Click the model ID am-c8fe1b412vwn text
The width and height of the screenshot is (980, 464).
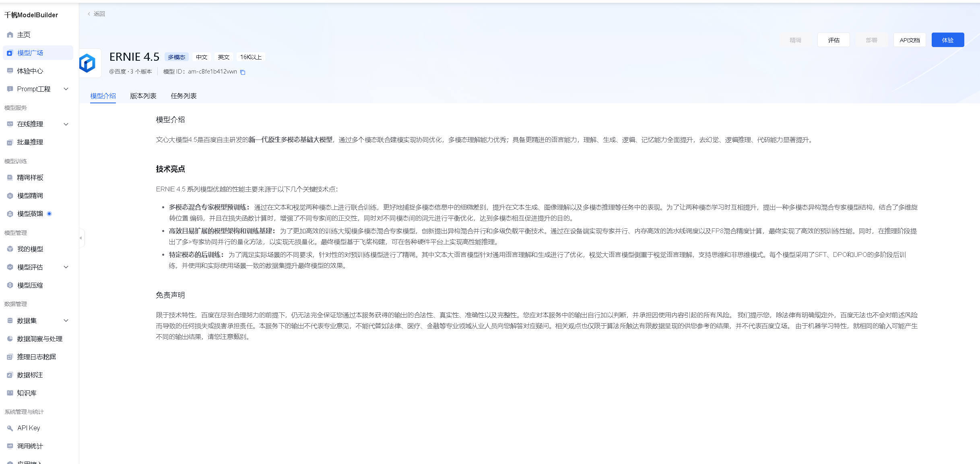click(x=213, y=72)
